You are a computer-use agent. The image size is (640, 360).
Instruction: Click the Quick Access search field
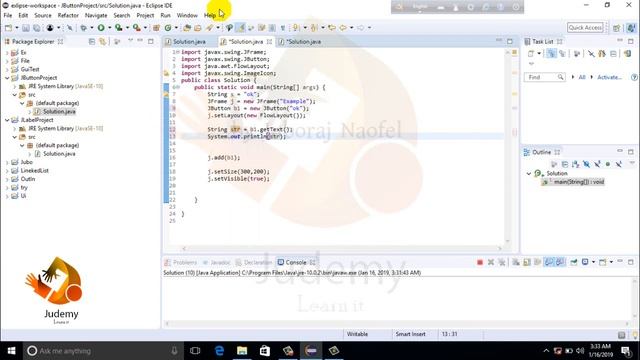[x=585, y=28]
